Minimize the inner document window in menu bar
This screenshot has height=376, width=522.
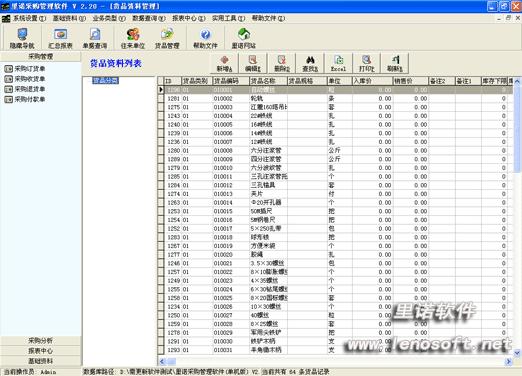click(499, 18)
